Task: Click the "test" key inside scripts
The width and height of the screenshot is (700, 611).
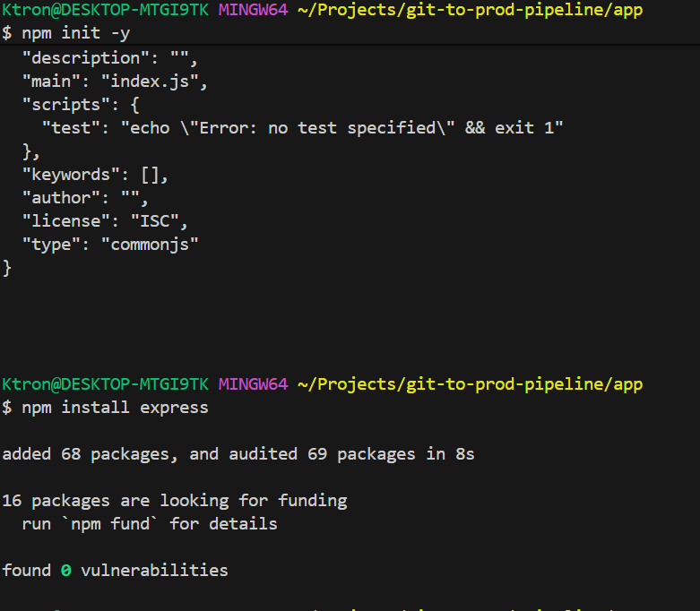Action: tap(71, 128)
